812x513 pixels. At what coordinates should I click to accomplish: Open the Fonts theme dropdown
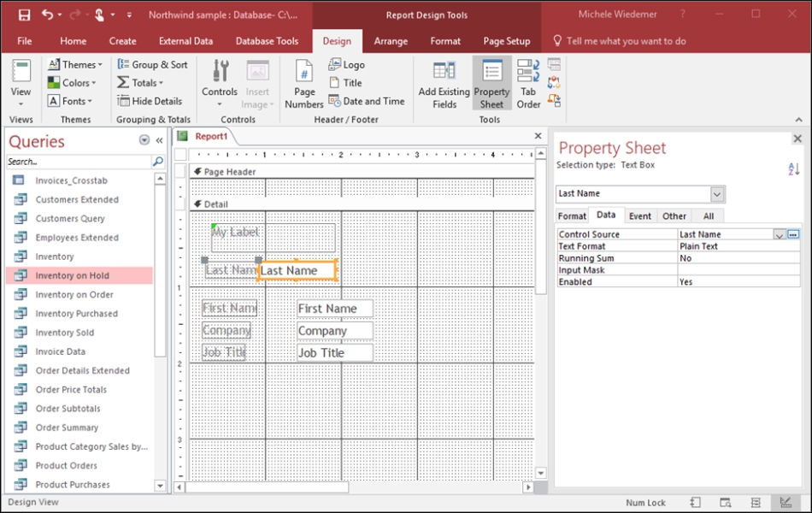click(x=70, y=101)
